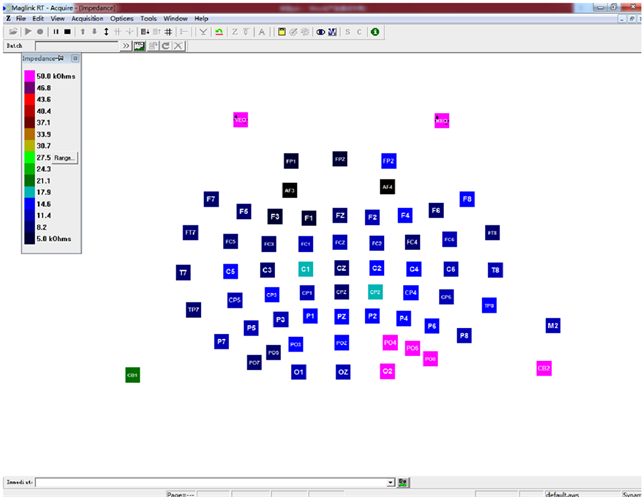
Task: Click the open folder toolbar icon
Action: pos(11,32)
